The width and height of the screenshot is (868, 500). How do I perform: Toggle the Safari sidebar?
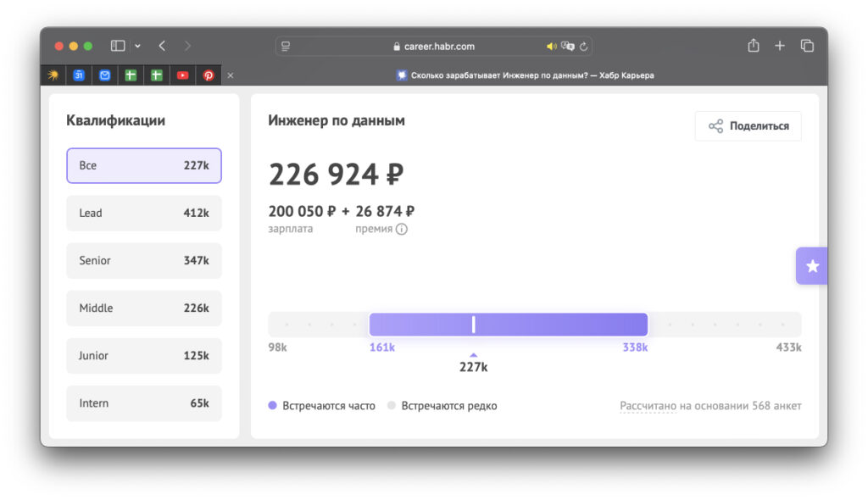(116, 46)
